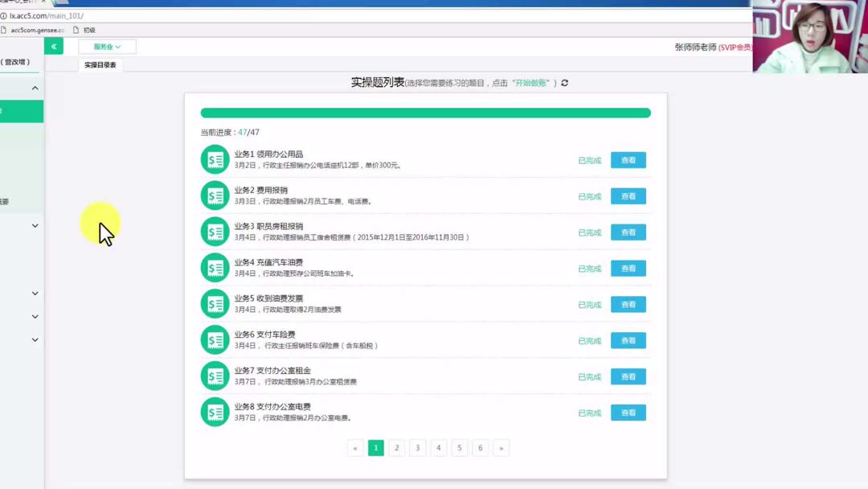Screen dimensions: 868x489
Task: Select the 业务1 领用办公用品 voucher icon
Action: pyautogui.click(x=215, y=159)
